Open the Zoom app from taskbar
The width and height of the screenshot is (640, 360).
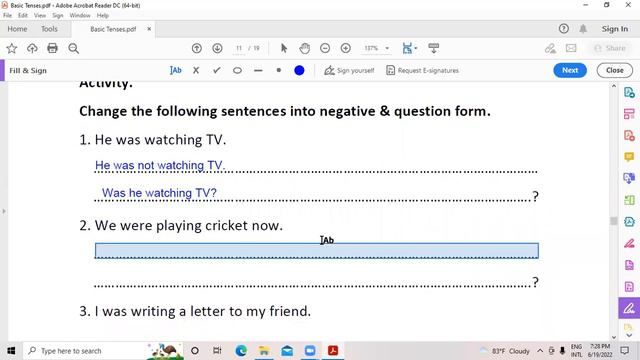(310, 351)
